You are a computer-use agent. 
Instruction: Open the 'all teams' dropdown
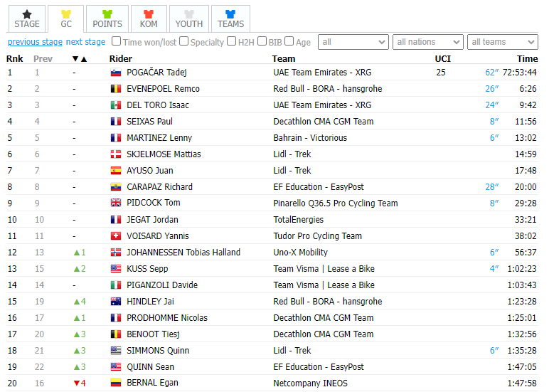[x=503, y=42]
